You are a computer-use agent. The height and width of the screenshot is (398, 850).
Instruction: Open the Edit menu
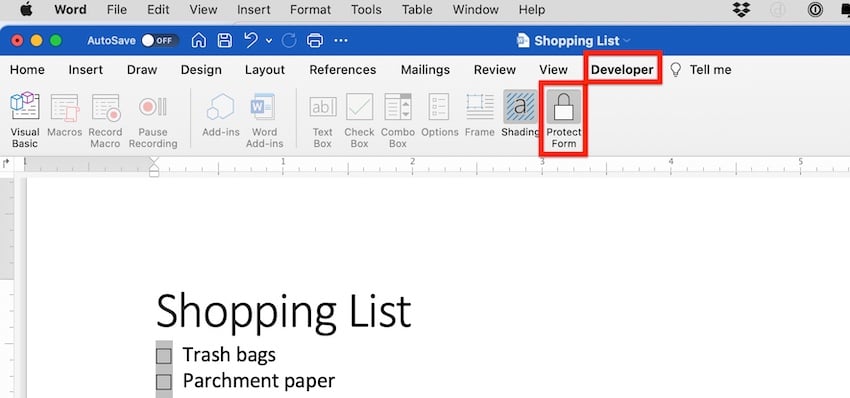pyautogui.click(x=158, y=10)
